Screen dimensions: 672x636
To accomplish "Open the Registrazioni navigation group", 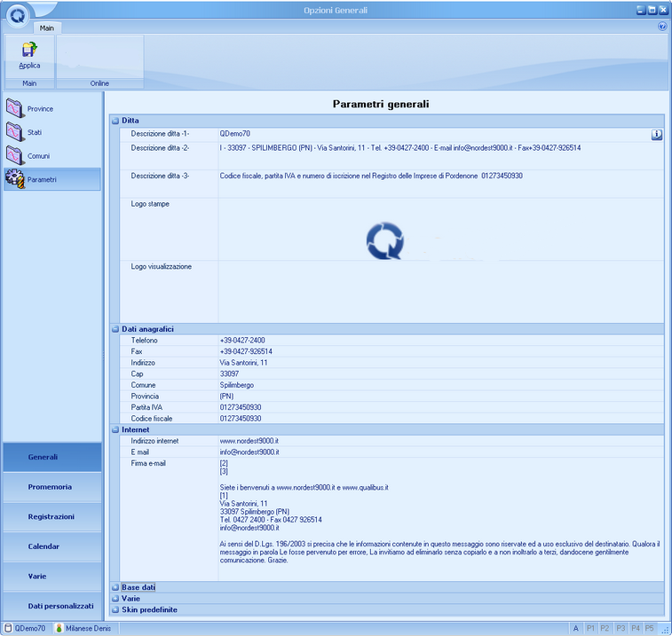I will [x=51, y=516].
